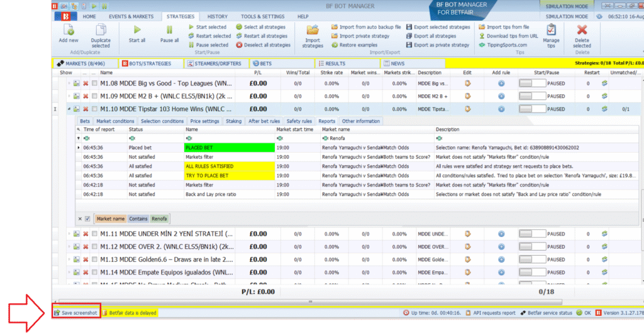644x336 pixels.
Task: Switch to NEWS panel tab
Action: 413,63
